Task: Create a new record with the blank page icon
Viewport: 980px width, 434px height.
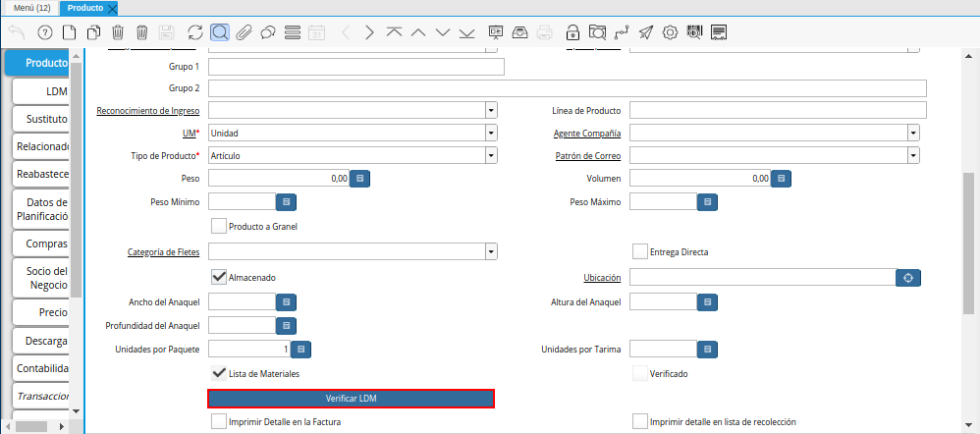Action: (x=69, y=32)
